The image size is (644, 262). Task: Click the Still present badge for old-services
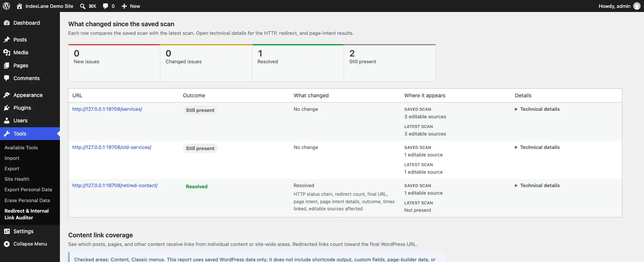[200, 149]
